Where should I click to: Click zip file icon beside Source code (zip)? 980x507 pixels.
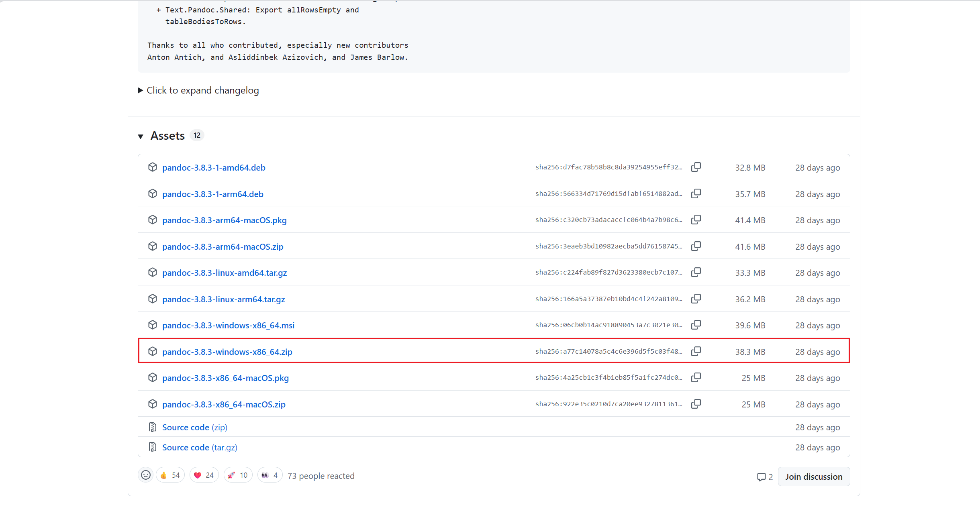click(x=153, y=427)
